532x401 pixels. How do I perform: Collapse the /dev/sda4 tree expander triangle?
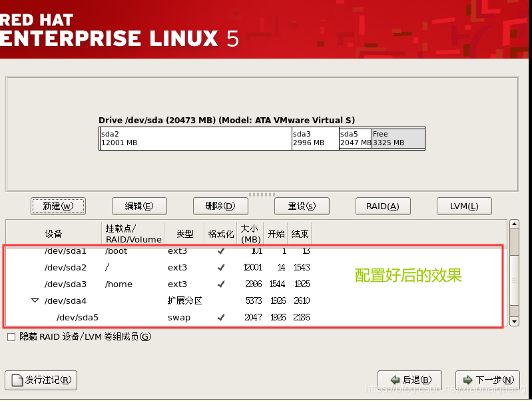35,300
